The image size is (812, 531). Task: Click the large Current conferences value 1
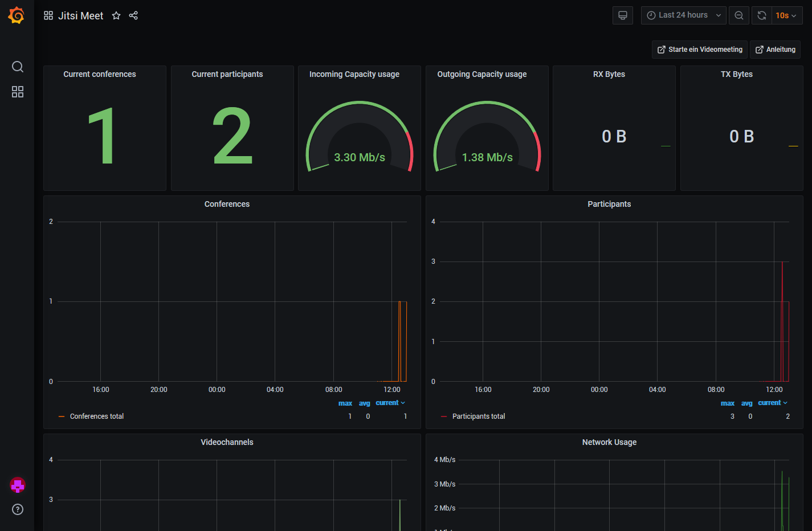[x=102, y=136]
